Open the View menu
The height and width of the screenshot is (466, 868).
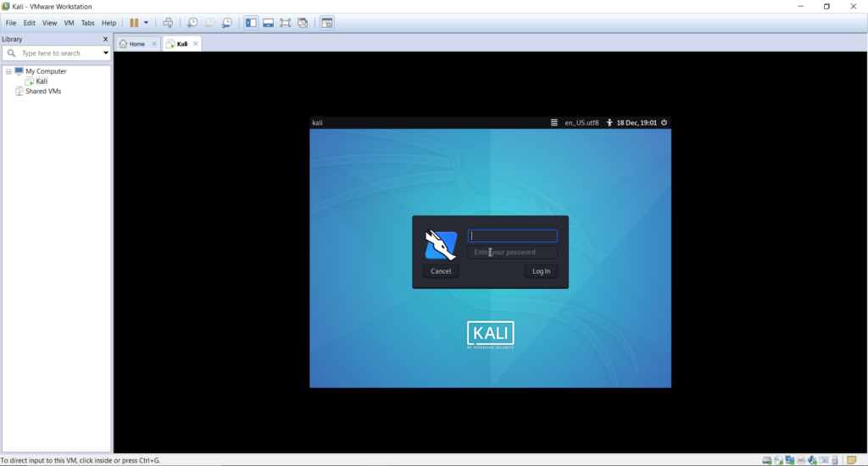49,23
